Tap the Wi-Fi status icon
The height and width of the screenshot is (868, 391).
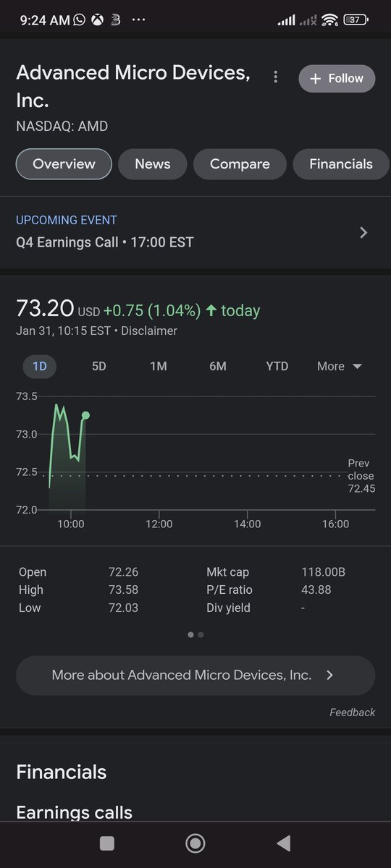click(330, 20)
